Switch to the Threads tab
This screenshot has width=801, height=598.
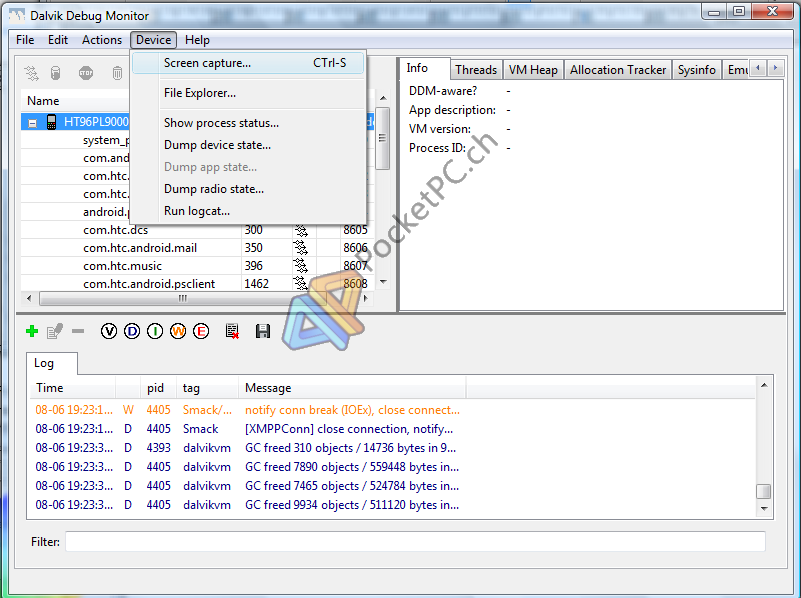(476, 70)
